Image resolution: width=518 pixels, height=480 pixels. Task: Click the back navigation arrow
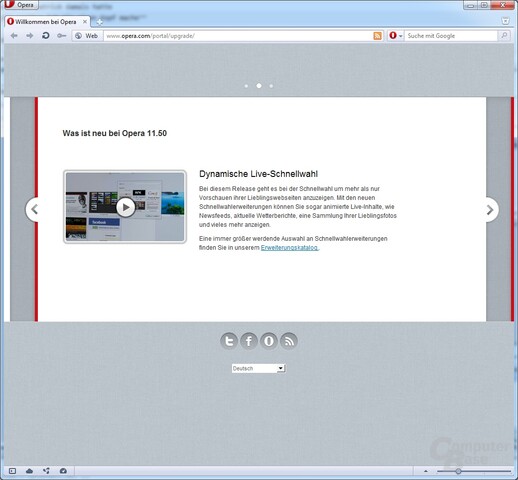[x=14, y=36]
